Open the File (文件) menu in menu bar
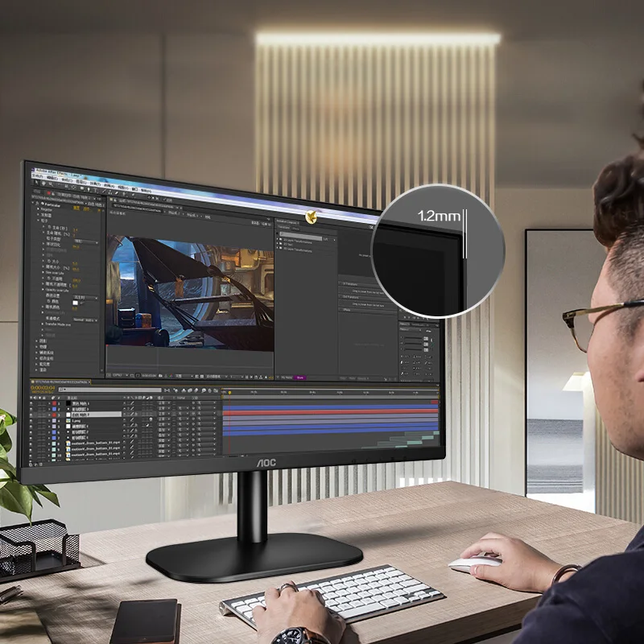The width and height of the screenshot is (644, 644). coord(37,175)
